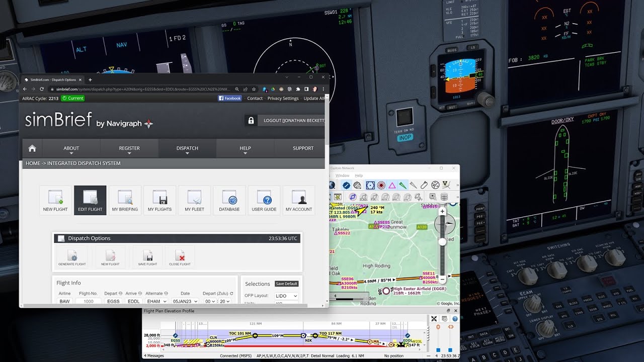Expand the Register menu in simBrief
644x362 pixels.
129,148
